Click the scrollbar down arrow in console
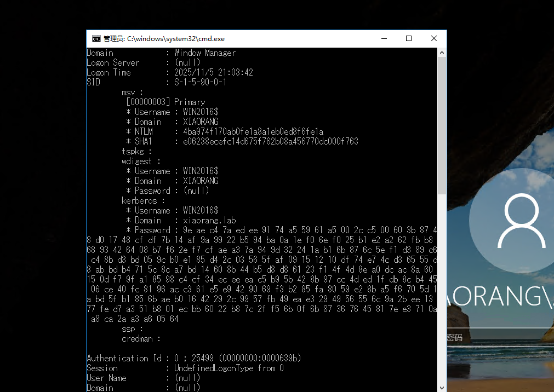Viewport: 554px width, 392px height. click(442, 387)
